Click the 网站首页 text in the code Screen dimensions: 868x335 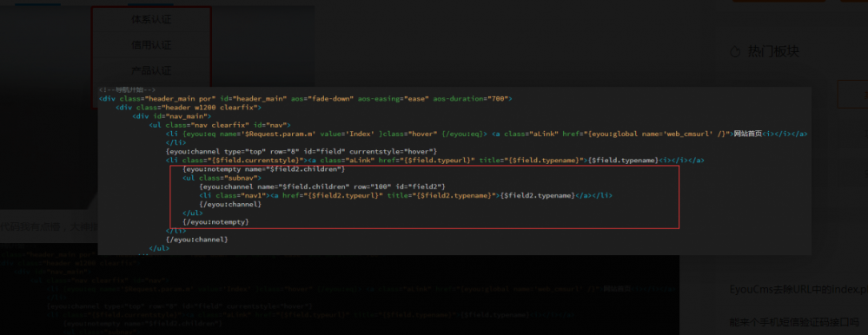tap(747, 134)
